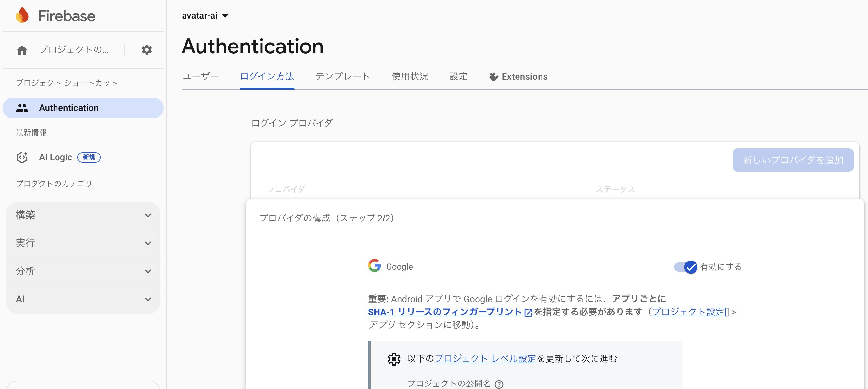This screenshot has height=389, width=868.
Task: Click the プロダクトのカテゴリ label
Action: click(54, 183)
